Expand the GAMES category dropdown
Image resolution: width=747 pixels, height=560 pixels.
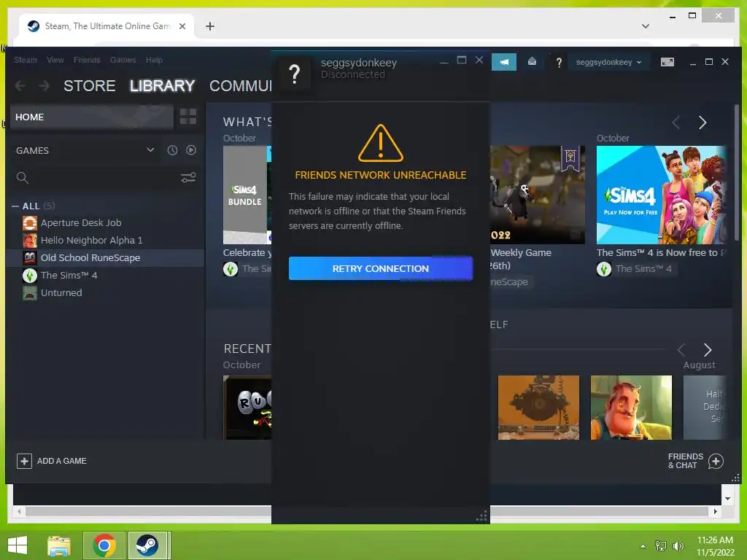150,150
